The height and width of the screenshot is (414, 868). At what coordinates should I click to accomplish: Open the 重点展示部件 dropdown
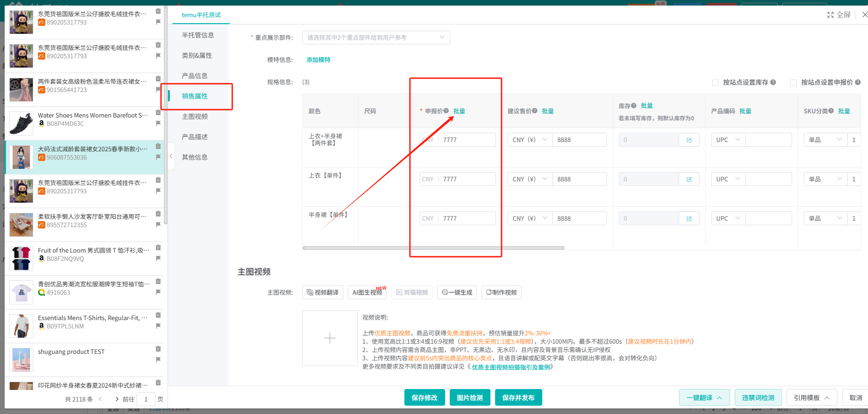pyautogui.click(x=376, y=37)
